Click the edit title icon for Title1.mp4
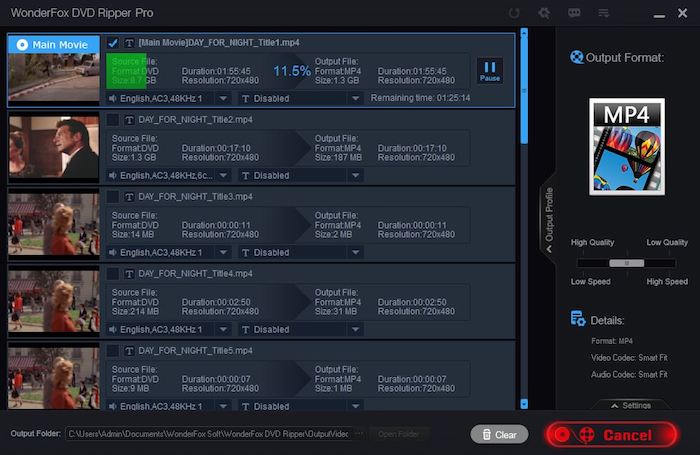This screenshot has width=700, height=455. 129,43
